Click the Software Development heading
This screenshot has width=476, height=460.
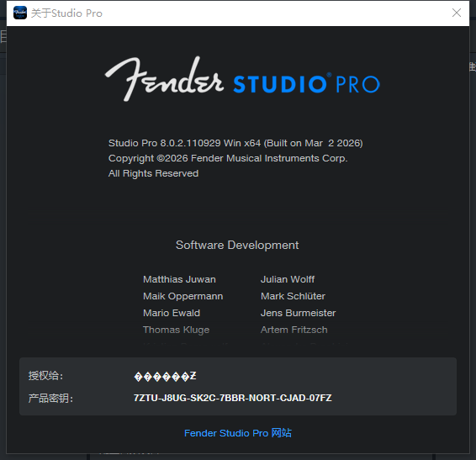(237, 245)
